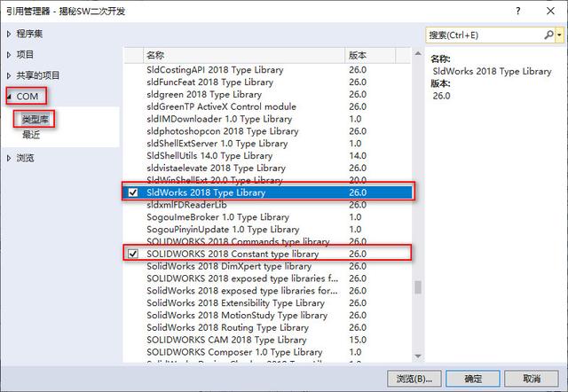Click the list scrollbar up arrow
568x392 pixels.
[418, 53]
